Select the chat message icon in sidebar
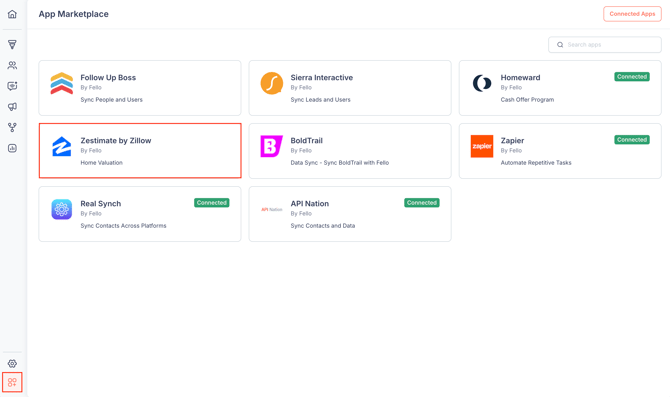The width and height of the screenshot is (670, 397). click(x=12, y=86)
